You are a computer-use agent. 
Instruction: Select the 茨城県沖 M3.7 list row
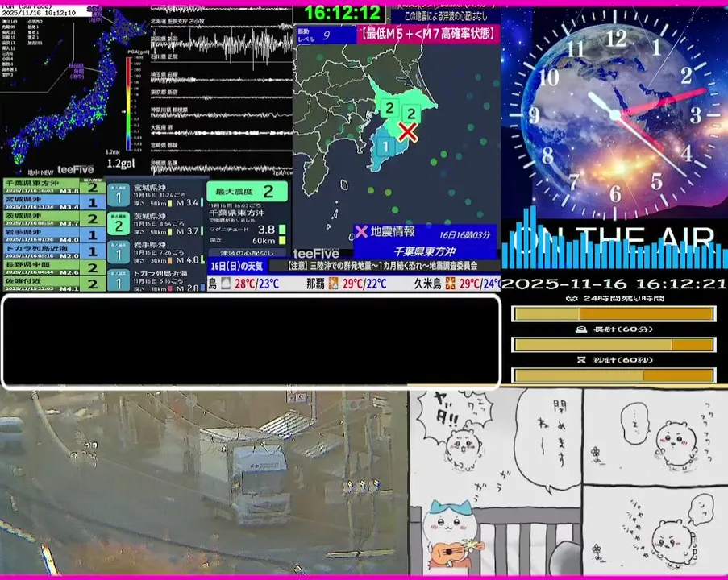[54, 218]
